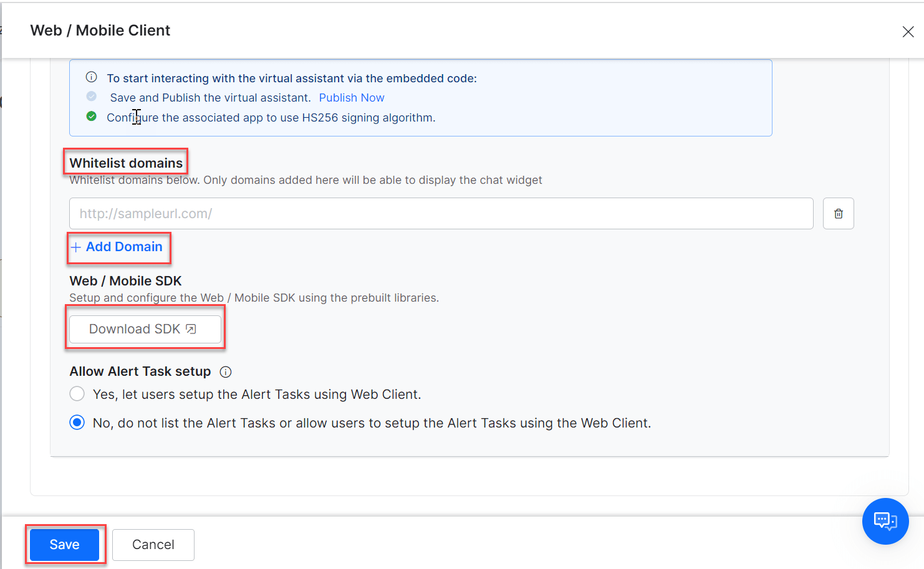Click the info icon beside embedded code instructions

92,77
